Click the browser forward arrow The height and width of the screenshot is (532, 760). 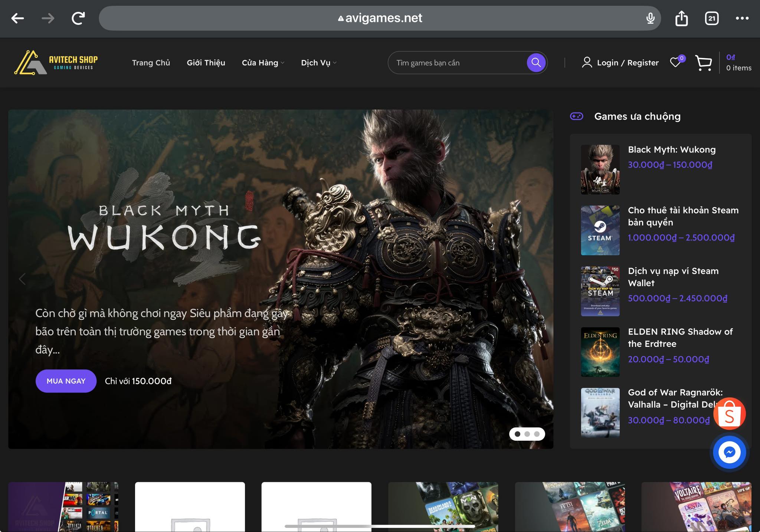tap(48, 18)
